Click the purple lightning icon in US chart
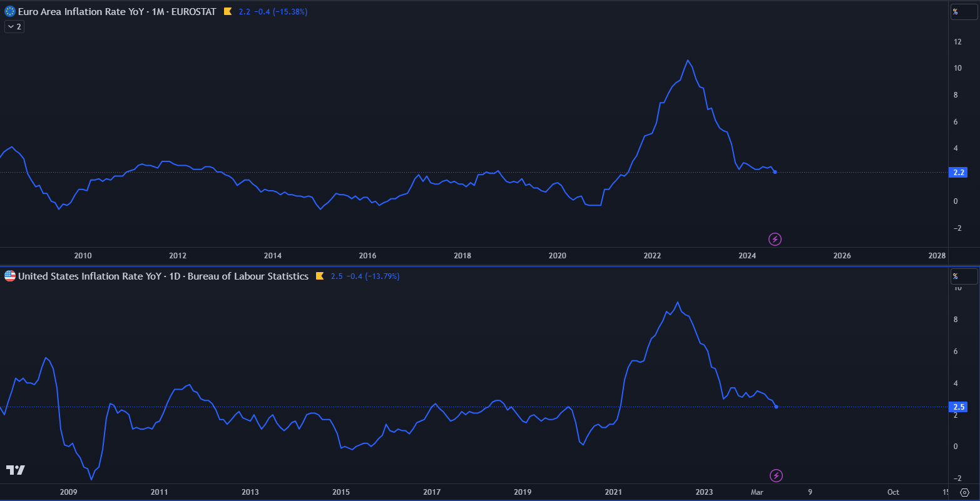Screen dimensions: 980x501 776,475
